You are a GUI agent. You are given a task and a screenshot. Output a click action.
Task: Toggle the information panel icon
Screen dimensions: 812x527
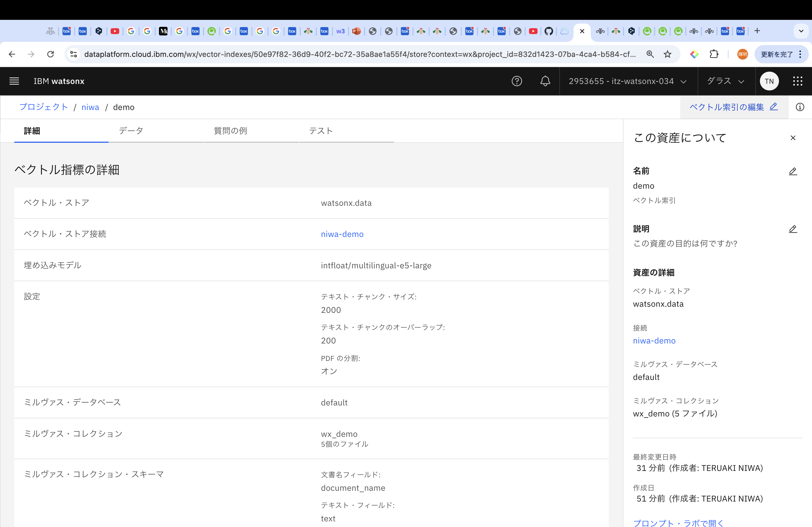(x=800, y=107)
